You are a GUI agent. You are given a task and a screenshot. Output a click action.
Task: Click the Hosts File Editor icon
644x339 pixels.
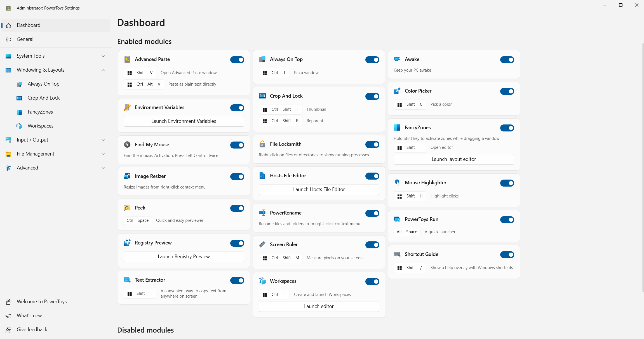tap(262, 176)
